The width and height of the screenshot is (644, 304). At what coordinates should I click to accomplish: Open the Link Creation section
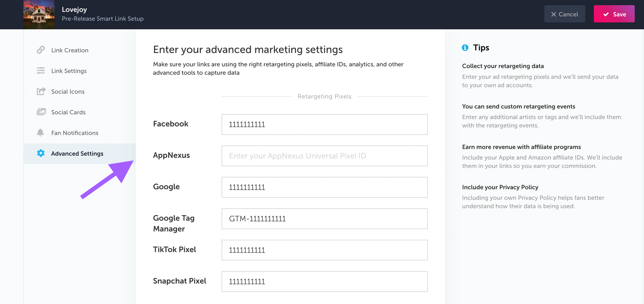coord(80,50)
